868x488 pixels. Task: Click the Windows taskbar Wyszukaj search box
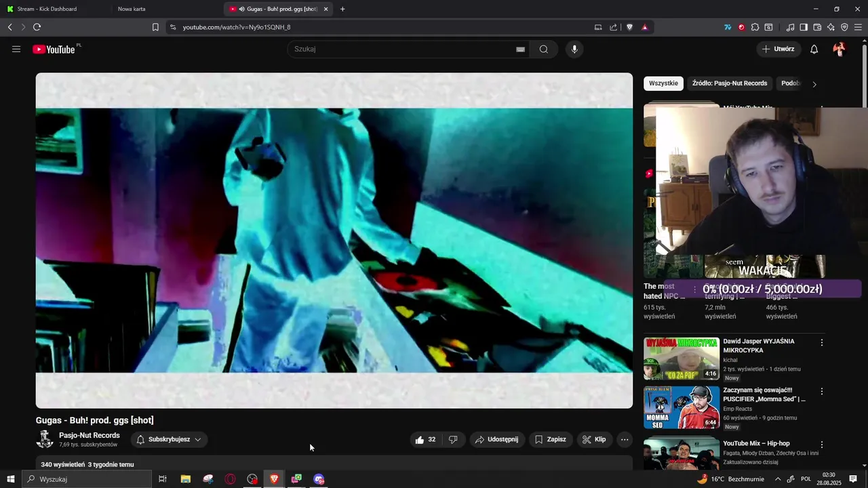[x=87, y=479]
